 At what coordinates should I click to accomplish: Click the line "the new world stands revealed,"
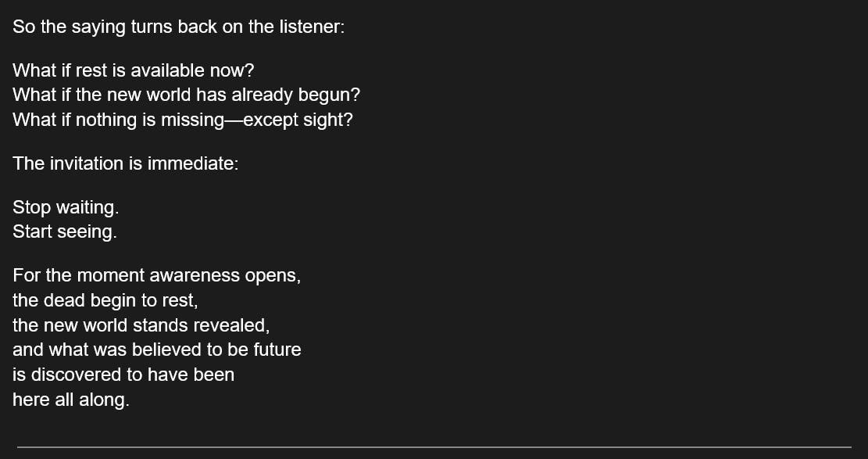pos(141,325)
